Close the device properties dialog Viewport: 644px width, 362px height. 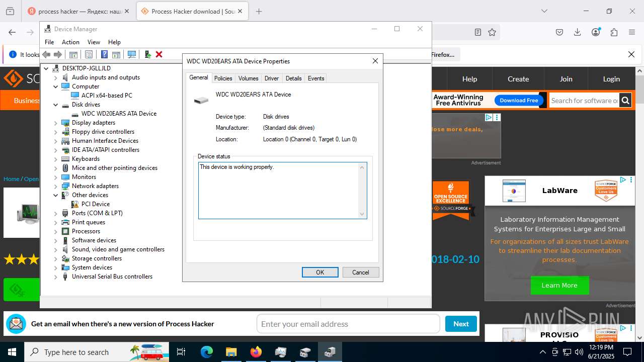pyautogui.click(x=375, y=61)
